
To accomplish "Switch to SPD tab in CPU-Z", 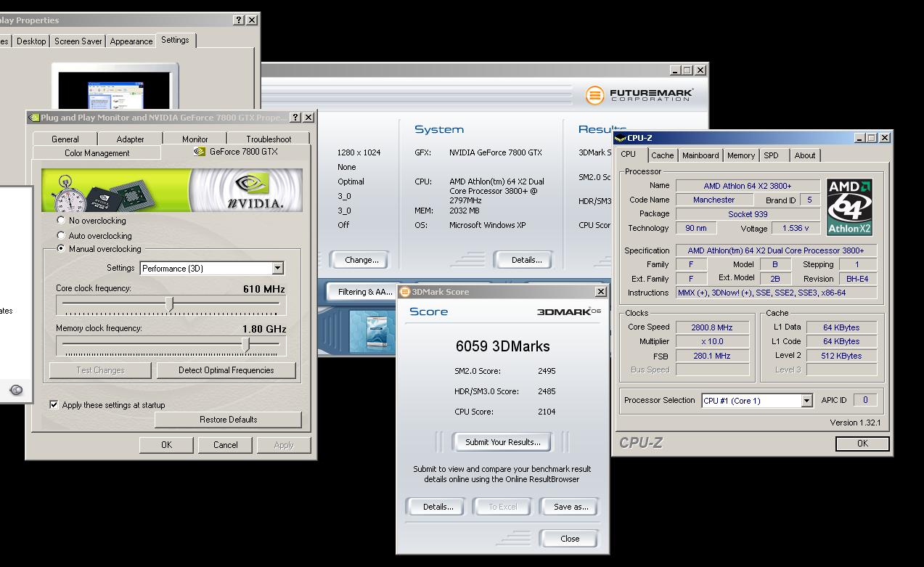I will (x=771, y=155).
